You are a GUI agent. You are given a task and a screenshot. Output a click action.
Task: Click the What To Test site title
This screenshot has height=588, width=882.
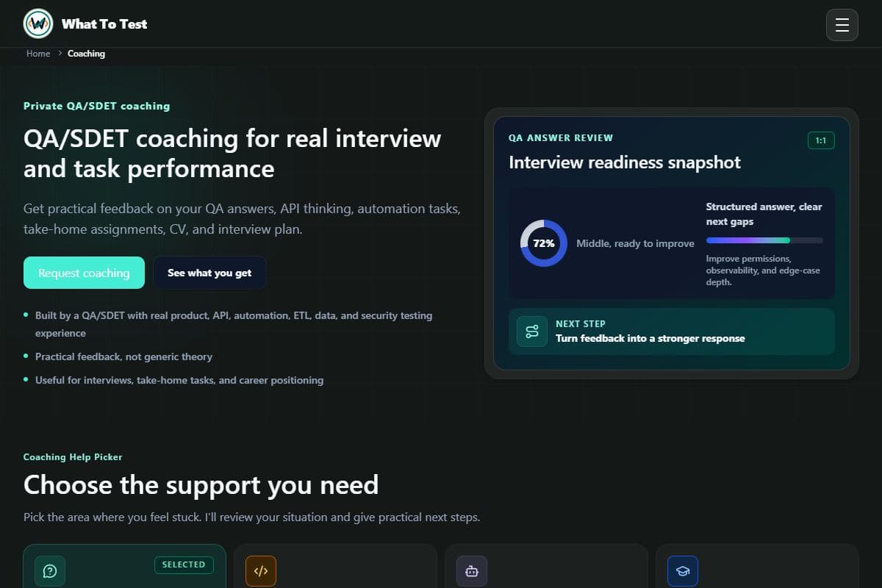[104, 24]
